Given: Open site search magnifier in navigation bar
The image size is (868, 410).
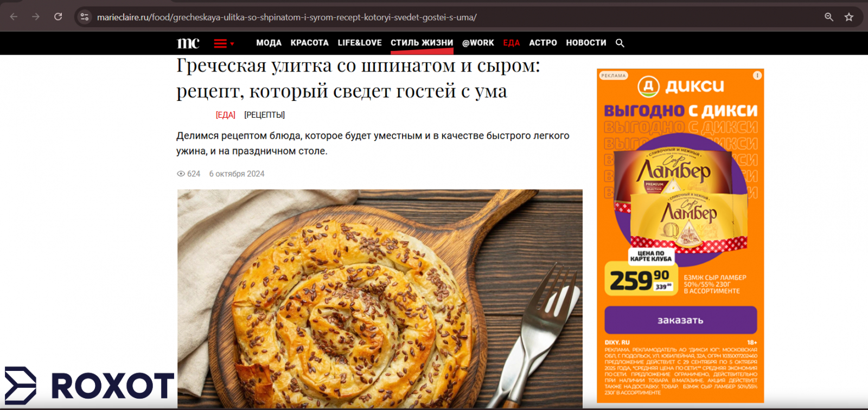Looking at the screenshot, I should 620,43.
